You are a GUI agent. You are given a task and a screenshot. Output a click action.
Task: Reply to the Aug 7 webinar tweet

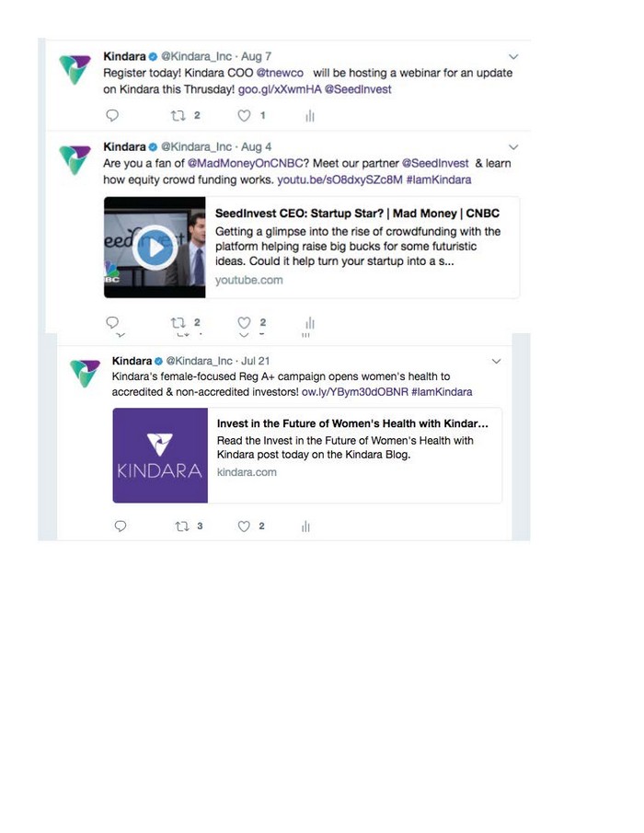point(112,115)
